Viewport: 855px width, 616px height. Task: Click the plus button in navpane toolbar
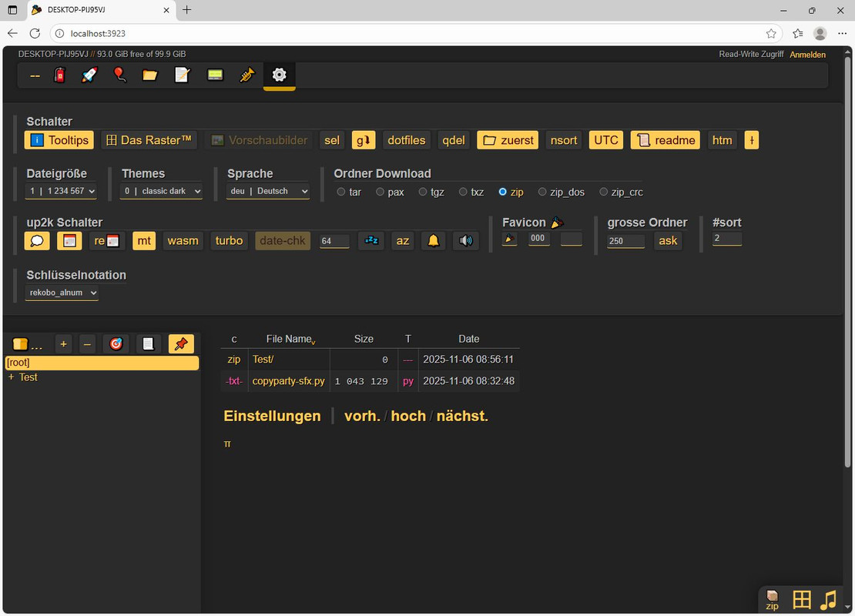click(63, 344)
